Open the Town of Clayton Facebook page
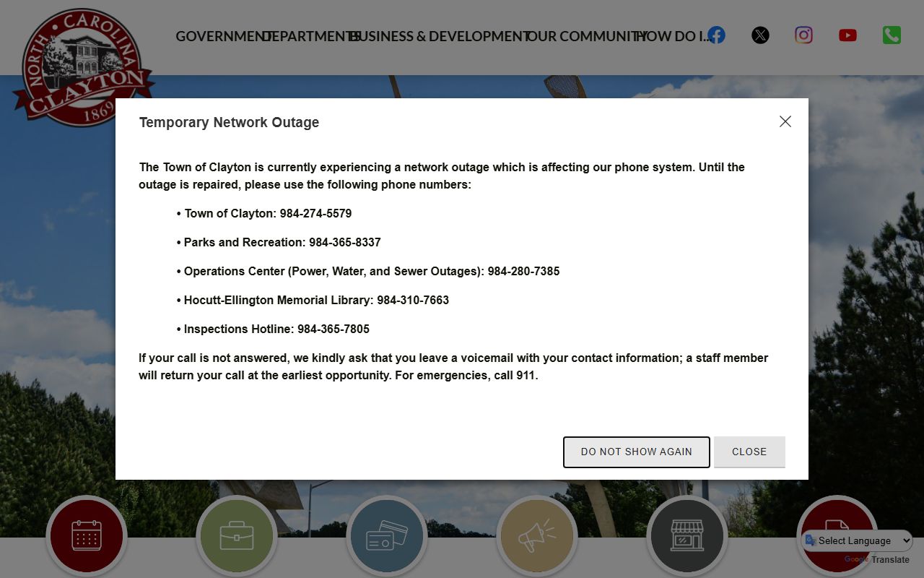924x578 pixels. [716, 35]
